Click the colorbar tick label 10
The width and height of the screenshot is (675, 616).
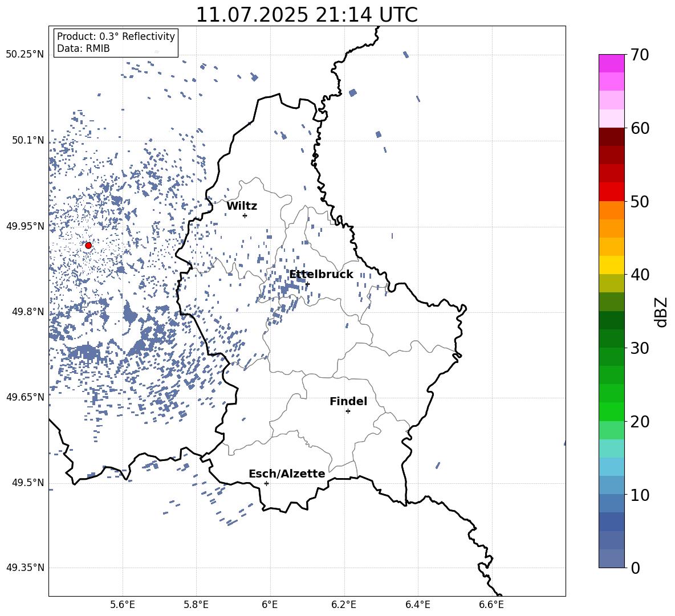(x=640, y=495)
